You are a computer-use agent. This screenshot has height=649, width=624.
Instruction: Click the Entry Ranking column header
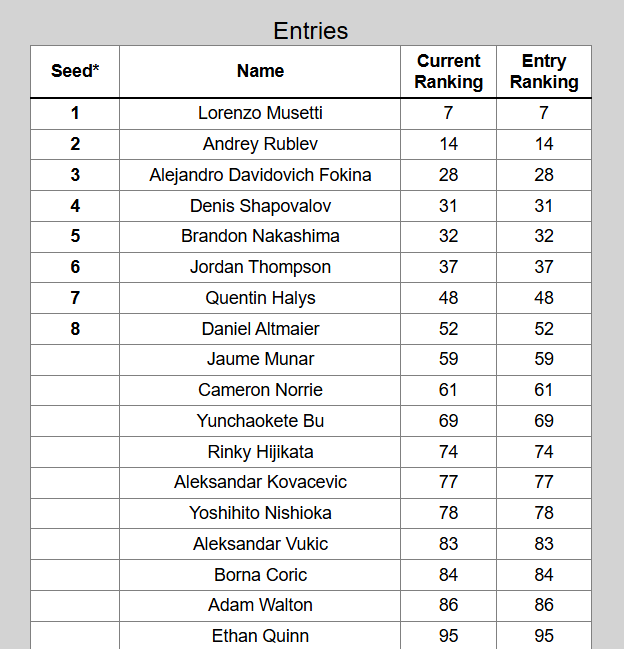click(x=544, y=72)
